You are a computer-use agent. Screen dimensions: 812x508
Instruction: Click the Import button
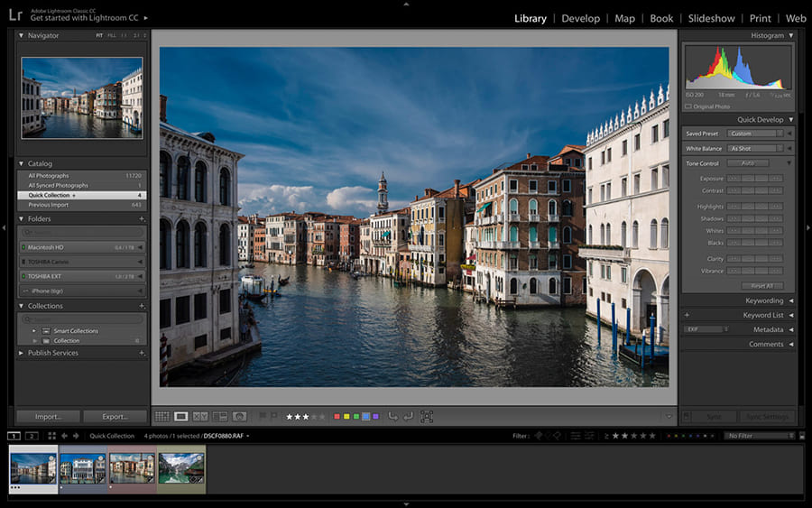pos(48,417)
